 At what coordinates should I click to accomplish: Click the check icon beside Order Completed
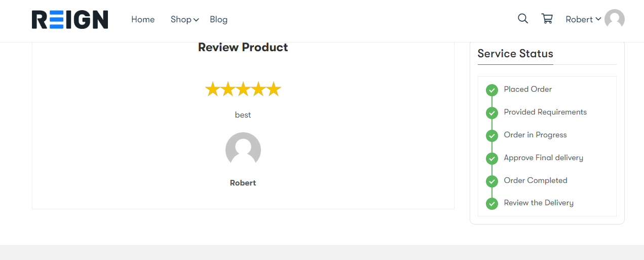(x=492, y=181)
